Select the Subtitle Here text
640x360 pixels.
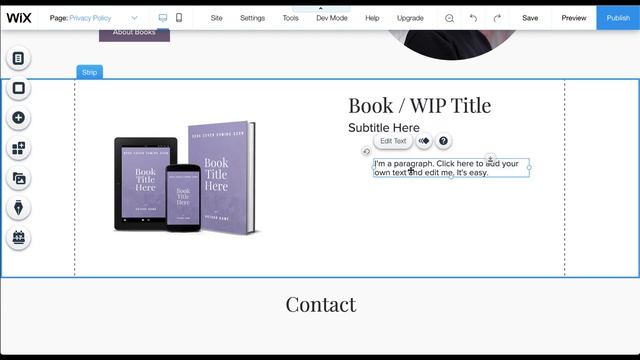tap(384, 128)
